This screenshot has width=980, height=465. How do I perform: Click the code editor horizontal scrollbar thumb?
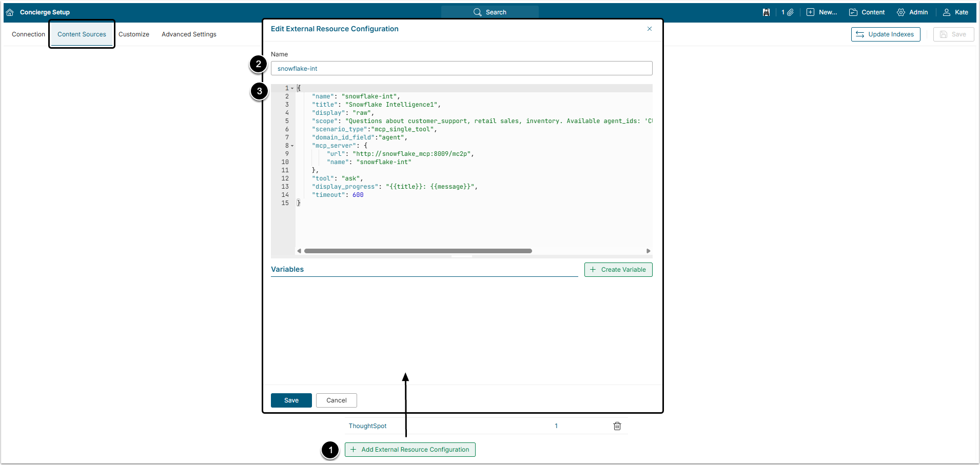pos(418,251)
